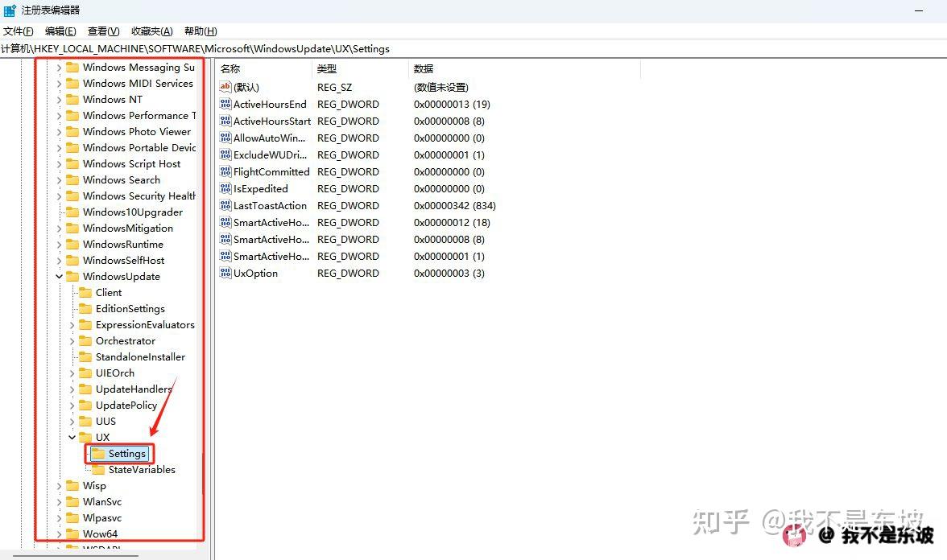
Task: Click the UxOption DWORD icon
Action: pyautogui.click(x=225, y=273)
